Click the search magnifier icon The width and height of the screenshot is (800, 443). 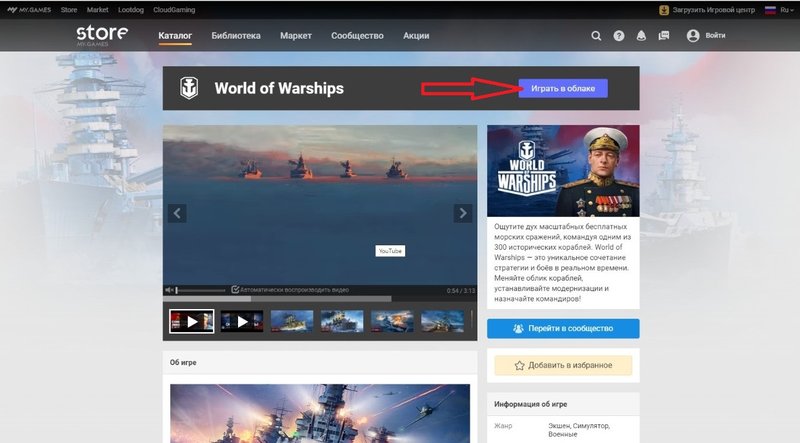point(596,36)
